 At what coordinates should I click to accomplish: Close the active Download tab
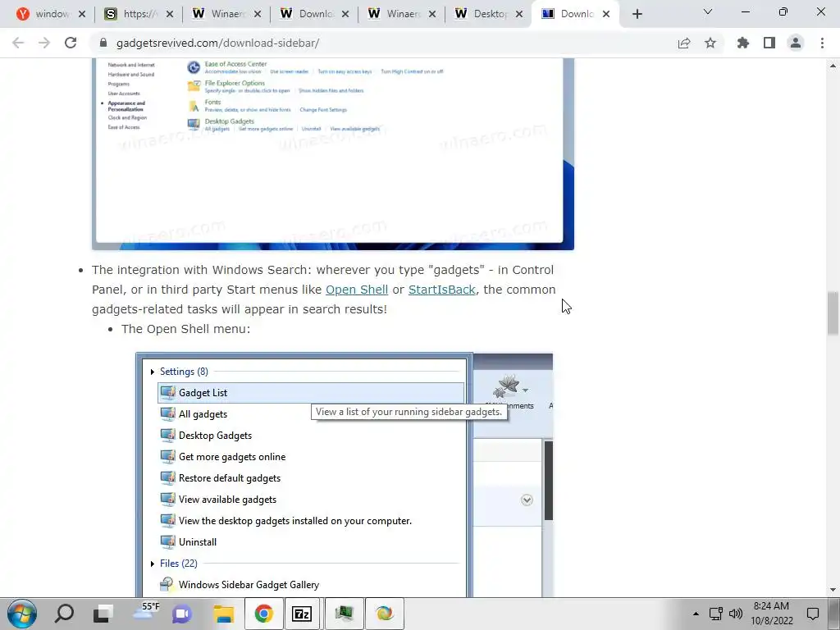[606, 15]
